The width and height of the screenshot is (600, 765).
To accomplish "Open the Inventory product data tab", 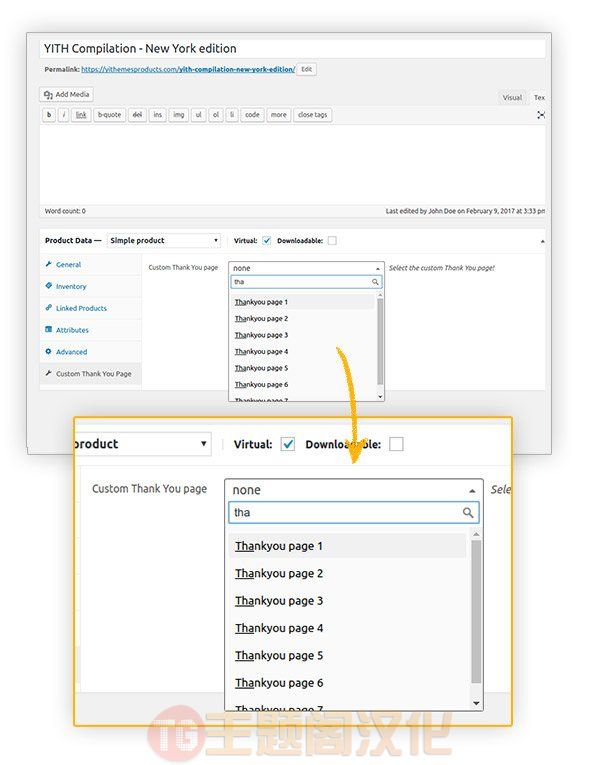I will tap(71, 286).
